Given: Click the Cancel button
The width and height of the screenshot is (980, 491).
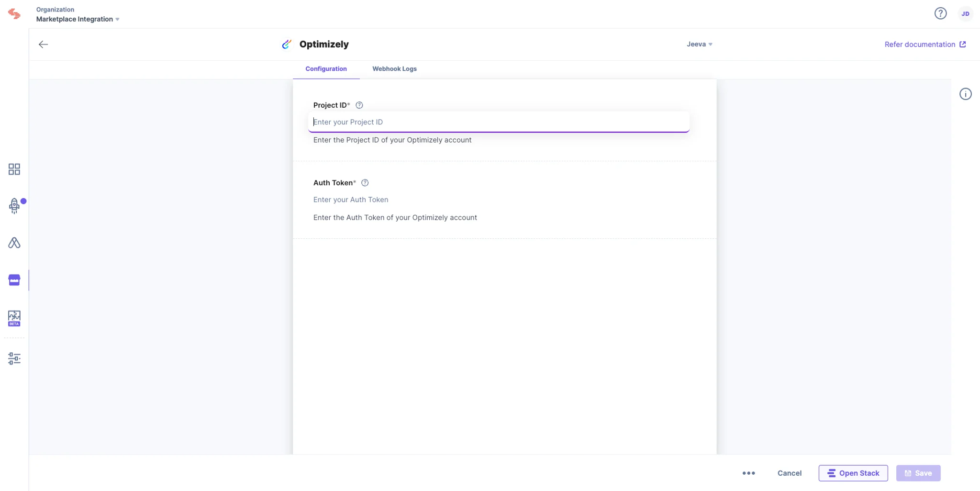Looking at the screenshot, I should click(789, 473).
